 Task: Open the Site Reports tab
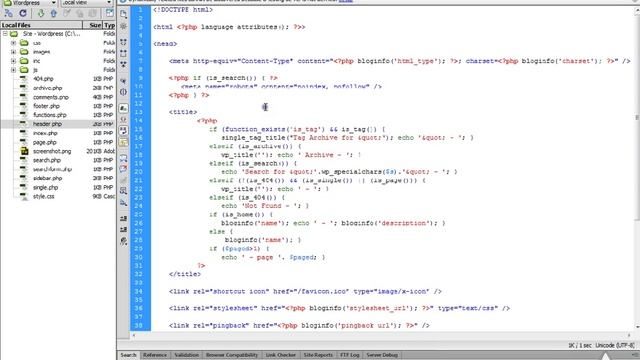[318, 355]
